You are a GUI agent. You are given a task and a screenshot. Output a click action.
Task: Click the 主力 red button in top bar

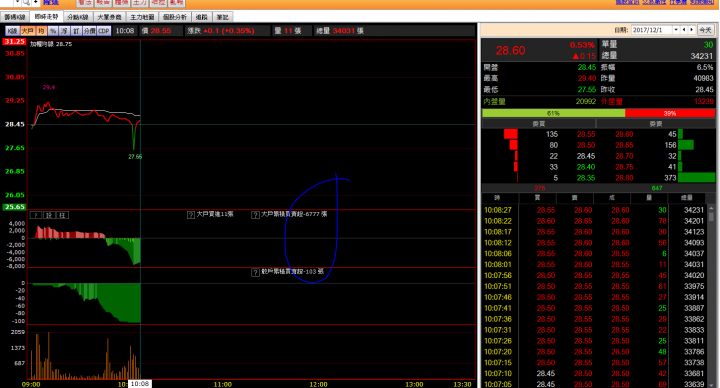pyautogui.click(x=140, y=2)
